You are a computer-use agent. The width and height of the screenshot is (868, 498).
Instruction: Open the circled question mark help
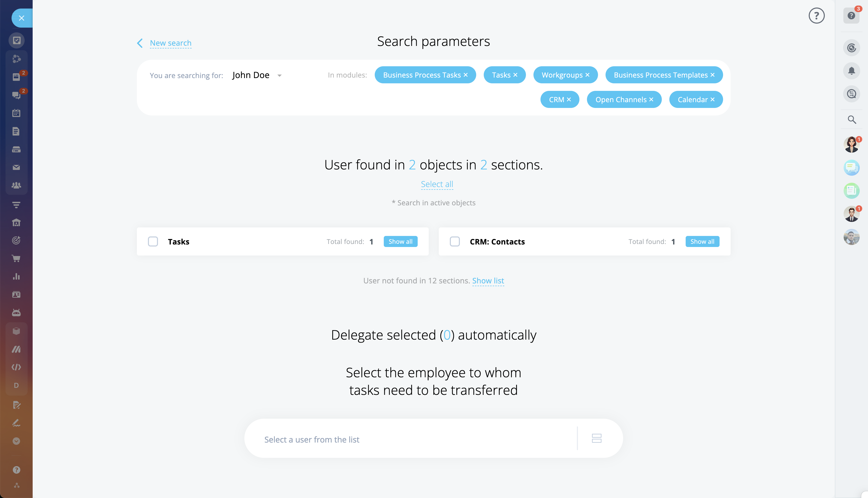(816, 16)
